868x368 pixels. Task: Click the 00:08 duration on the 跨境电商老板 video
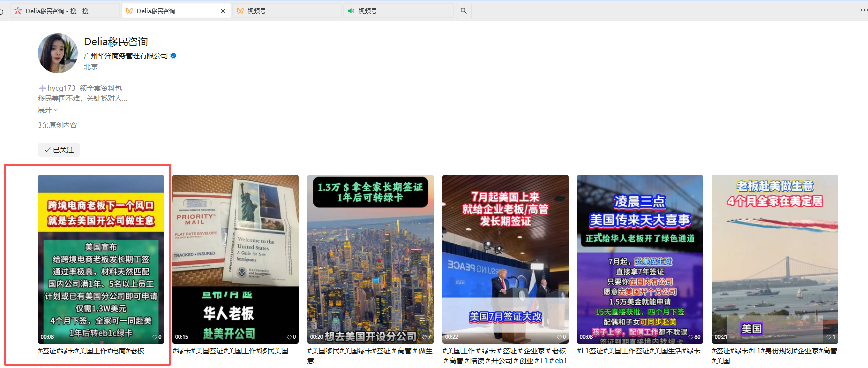pyautogui.click(x=47, y=337)
